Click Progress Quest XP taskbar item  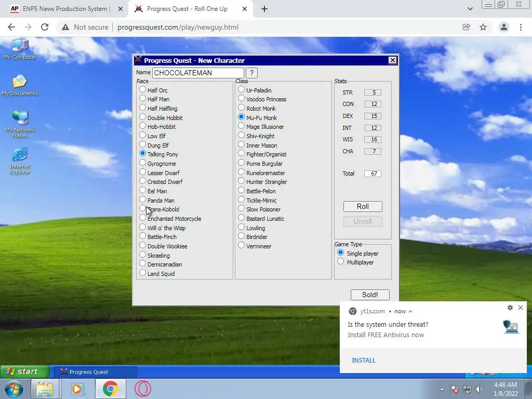(x=95, y=372)
